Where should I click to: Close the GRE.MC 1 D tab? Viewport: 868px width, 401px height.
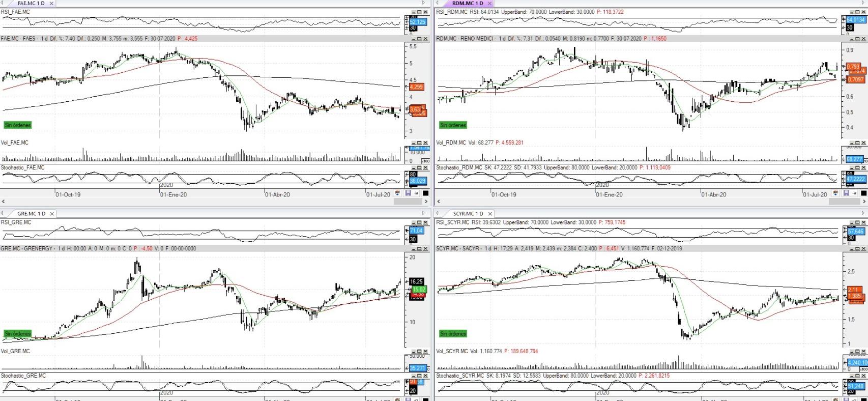51,214
